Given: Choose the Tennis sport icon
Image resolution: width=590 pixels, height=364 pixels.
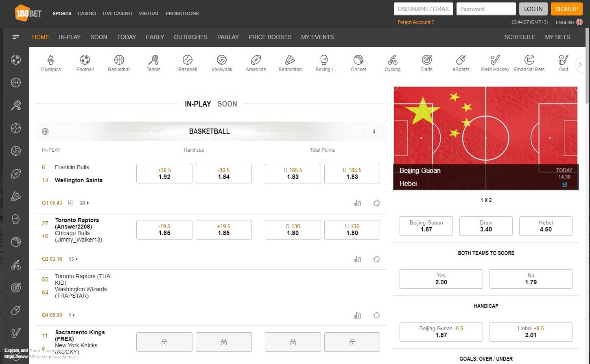Looking at the screenshot, I should pos(153,63).
